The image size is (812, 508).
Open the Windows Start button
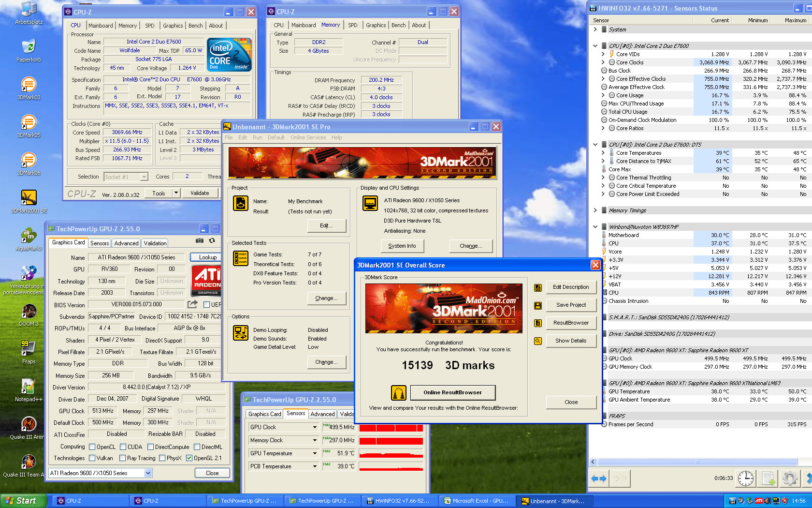click(x=23, y=501)
